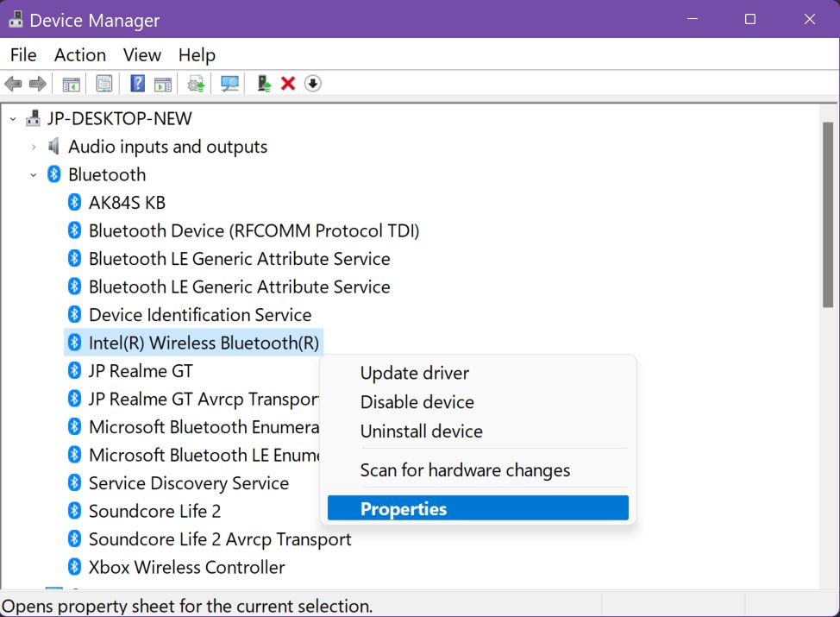Click the Help toolbar icon
Image resolution: width=840 pixels, height=617 pixels.
pyautogui.click(x=135, y=83)
